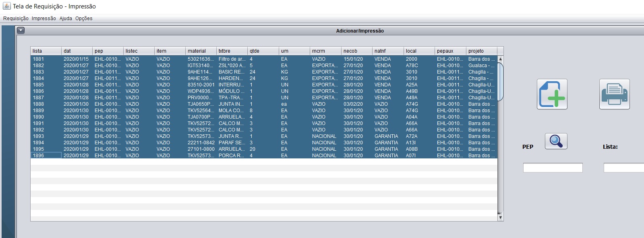Click the PEP text input field
644x238 pixels.
tap(553, 168)
